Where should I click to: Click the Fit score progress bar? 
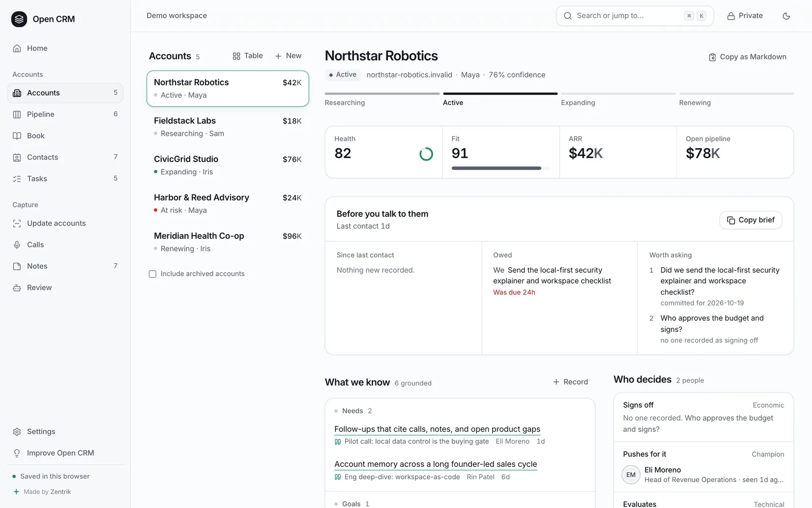click(x=500, y=168)
